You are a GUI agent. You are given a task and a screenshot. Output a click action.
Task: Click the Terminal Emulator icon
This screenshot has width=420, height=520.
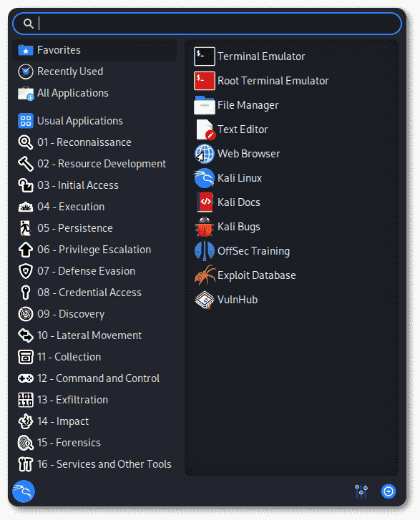[205, 57]
